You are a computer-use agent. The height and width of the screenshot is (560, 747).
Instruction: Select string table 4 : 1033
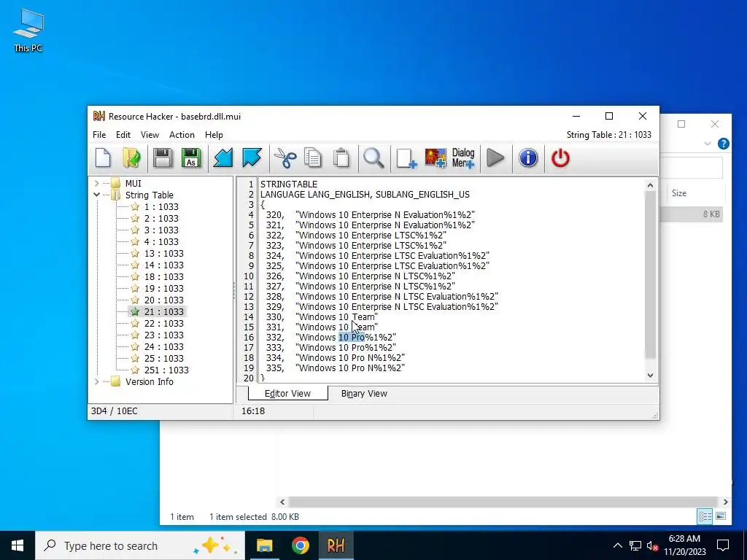pyautogui.click(x=161, y=241)
